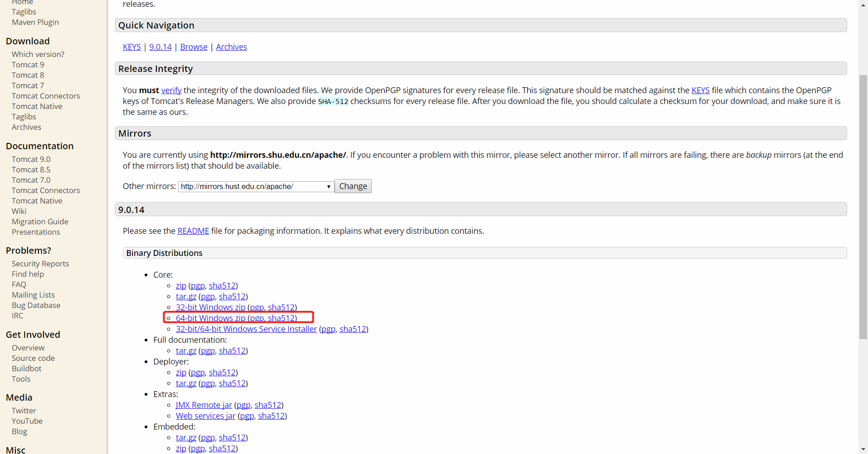Download Full documentation tar.gz
Screen dimensions: 868x454
[x=186, y=351]
